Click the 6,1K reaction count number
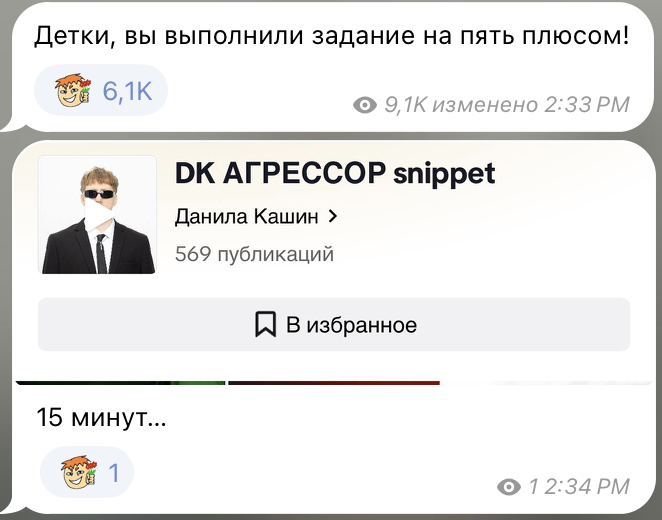The width and height of the screenshot is (662, 520). [x=128, y=90]
